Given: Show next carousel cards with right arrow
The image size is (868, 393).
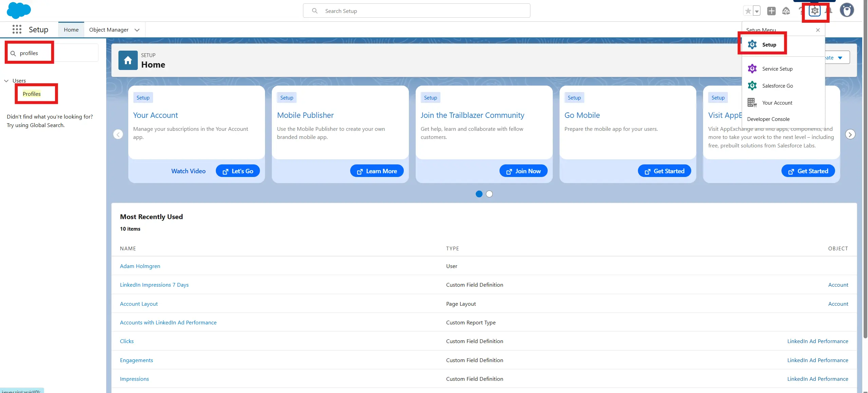Looking at the screenshot, I should coord(850,135).
